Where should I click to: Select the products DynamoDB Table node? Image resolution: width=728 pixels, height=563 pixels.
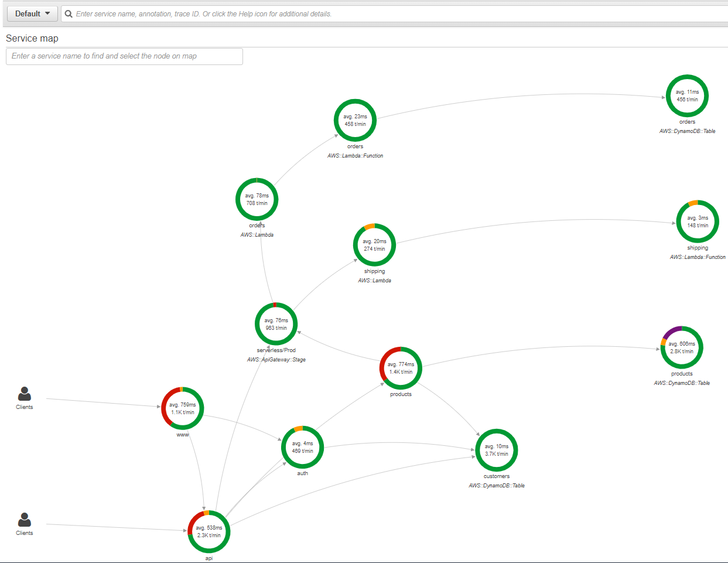tap(682, 347)
